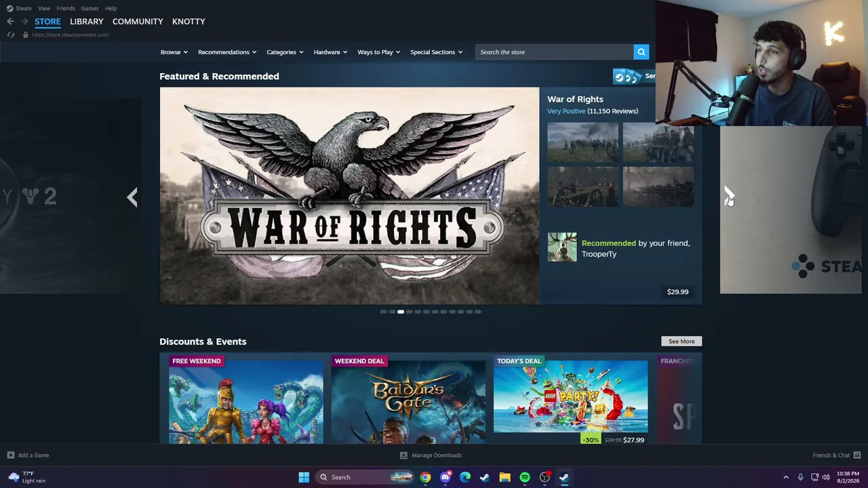The height and width of the screenshot is (488, 868).
Task: Click the store search magnifier button
Action: coord(641,52)
